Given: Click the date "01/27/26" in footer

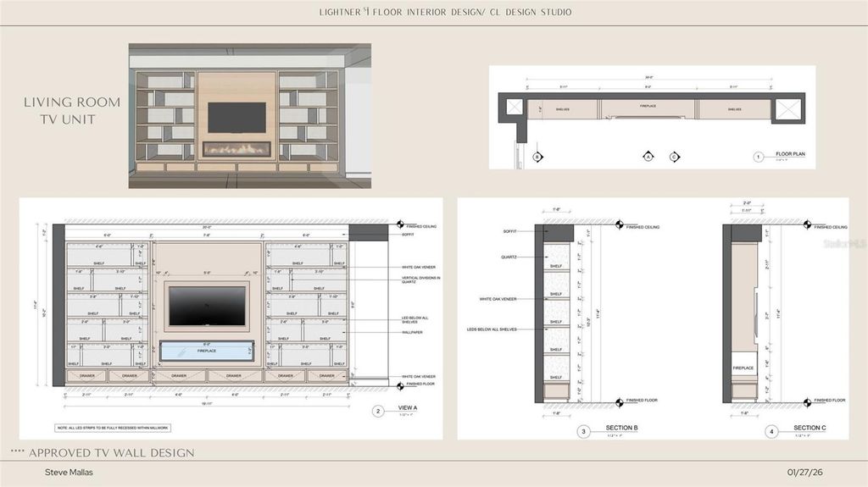Looking at the screenshot, I should pyautogui.click(x=805, y=472).
